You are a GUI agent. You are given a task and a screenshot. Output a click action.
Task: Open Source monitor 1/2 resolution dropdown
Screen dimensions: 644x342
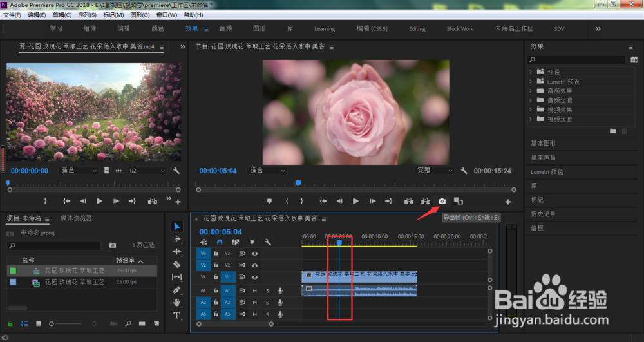[147, 171]
